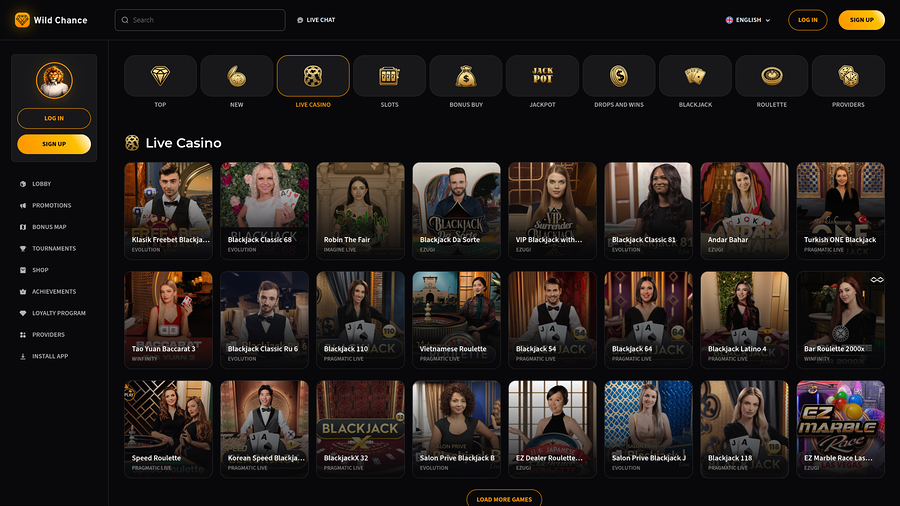The image size is (900, 506).
Task: Open Tao Yuan Baccarat 3 game
Action: pos(168,320)
